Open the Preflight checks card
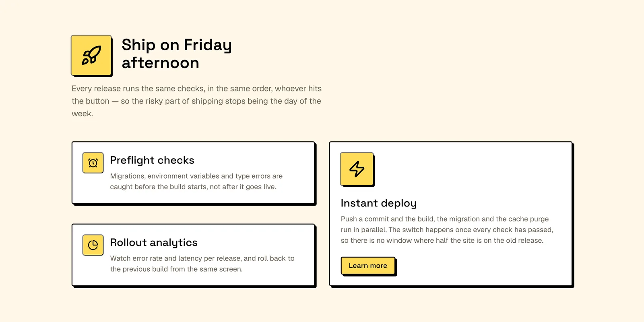 [193, 173]
